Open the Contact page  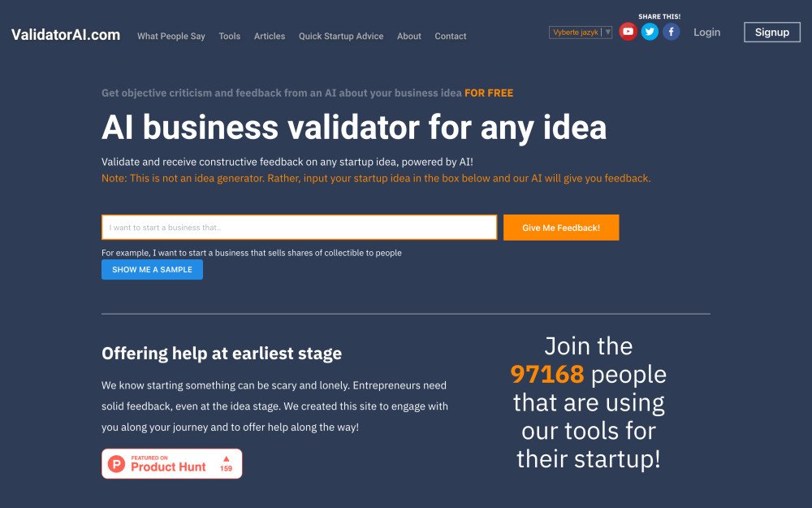(x=450, y=36)
